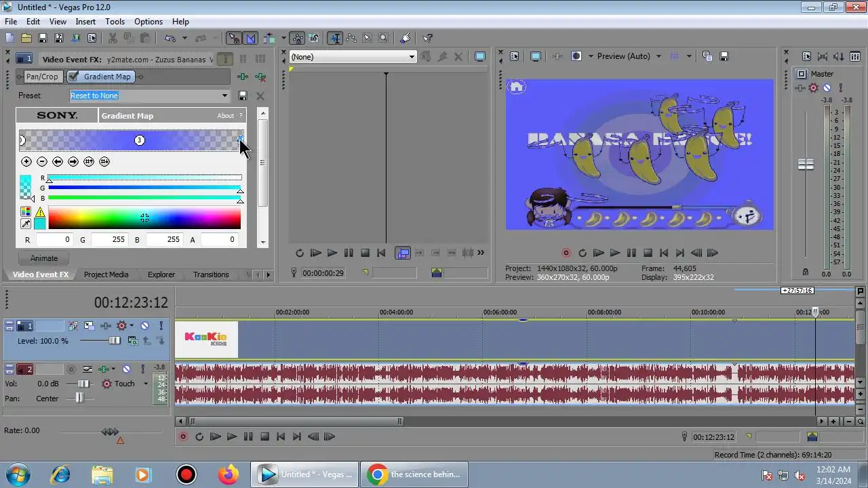Click the Animate button
The width and height of the screenshot is (868, 488).
[x=44, y=259]
